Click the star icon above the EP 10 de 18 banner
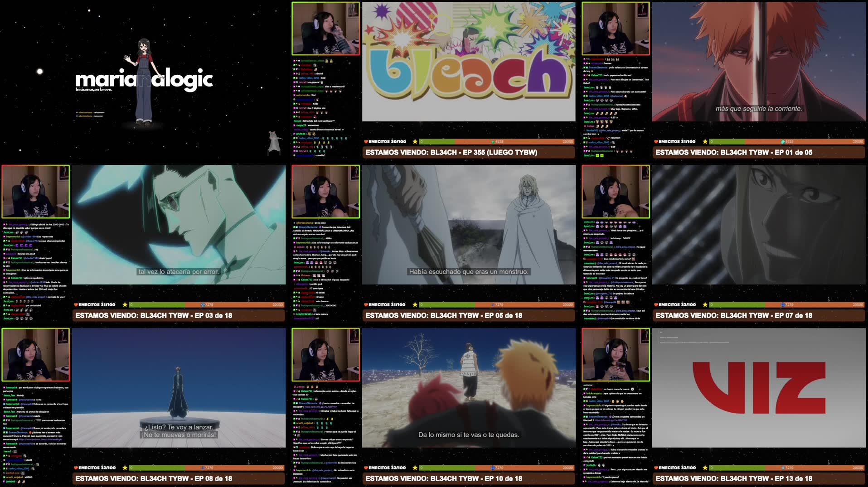 (415, 468)
